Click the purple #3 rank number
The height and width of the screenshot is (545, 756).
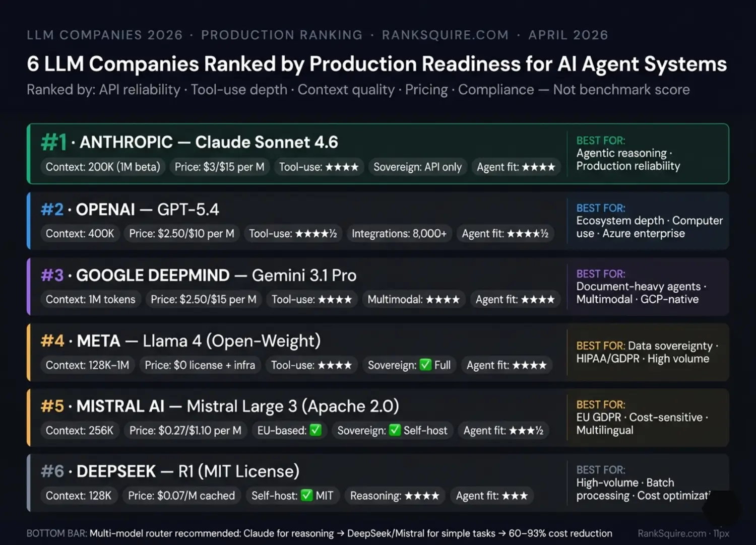(52, 276)
